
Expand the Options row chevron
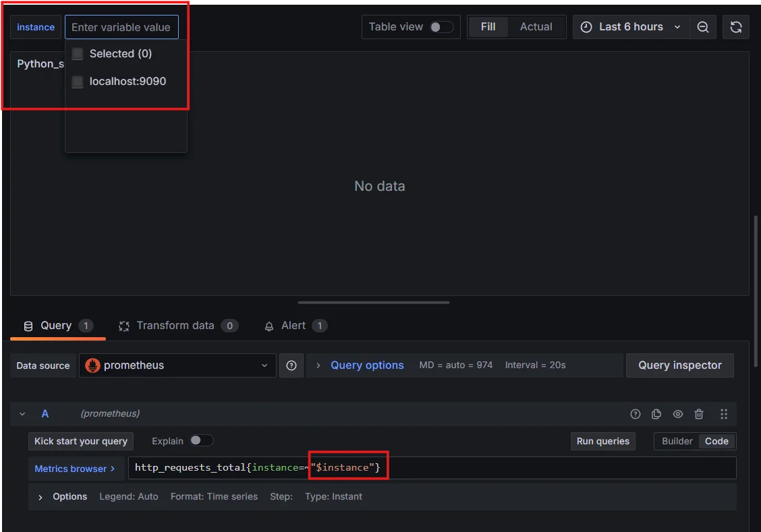click(x=40, y=497)
